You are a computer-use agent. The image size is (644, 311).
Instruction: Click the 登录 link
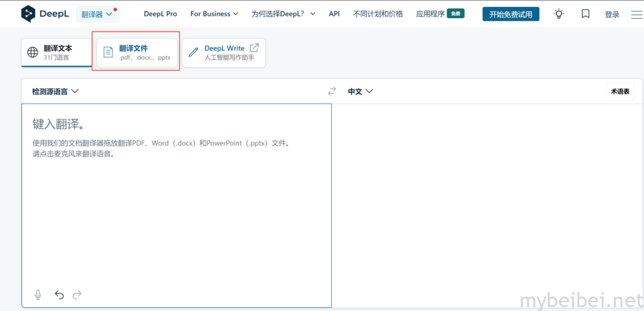pyautogui.click(x=612, y=14)
